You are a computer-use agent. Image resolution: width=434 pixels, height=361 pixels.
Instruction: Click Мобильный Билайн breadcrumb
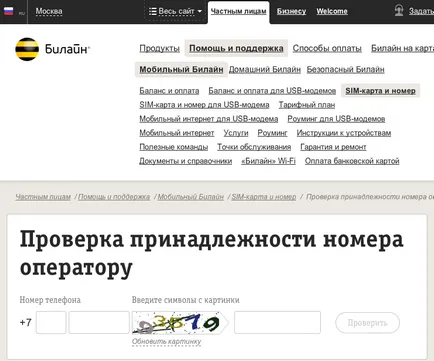191,197
